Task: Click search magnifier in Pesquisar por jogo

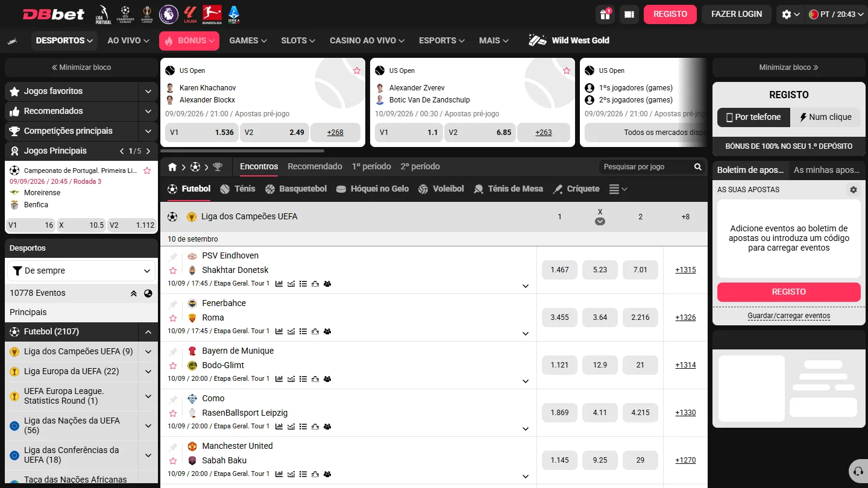Action: pos(697,167)
